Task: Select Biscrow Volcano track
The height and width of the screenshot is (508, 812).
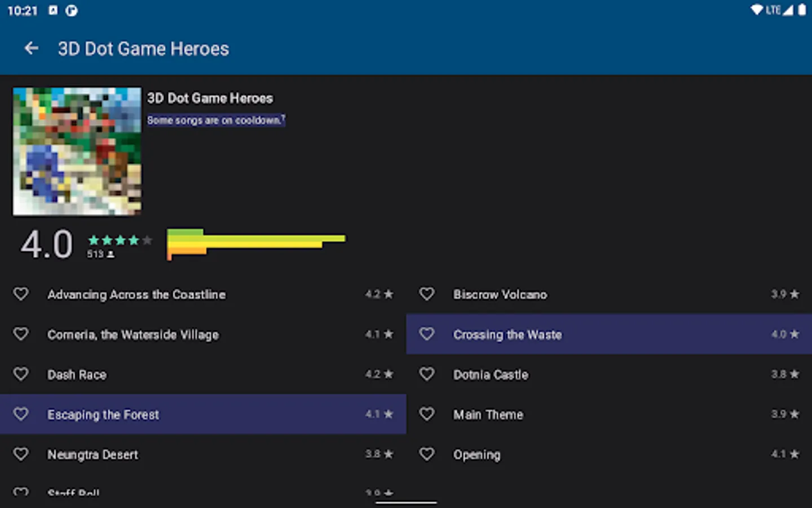Action: [x=609, y=294]
